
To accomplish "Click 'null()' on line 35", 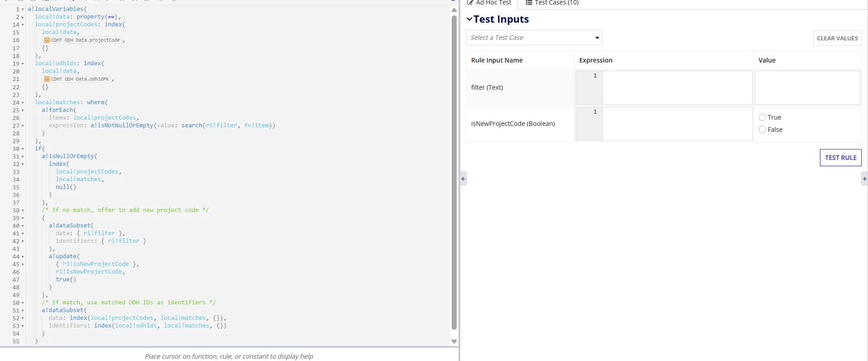I will pyautogui.click(x=66, y=187).
